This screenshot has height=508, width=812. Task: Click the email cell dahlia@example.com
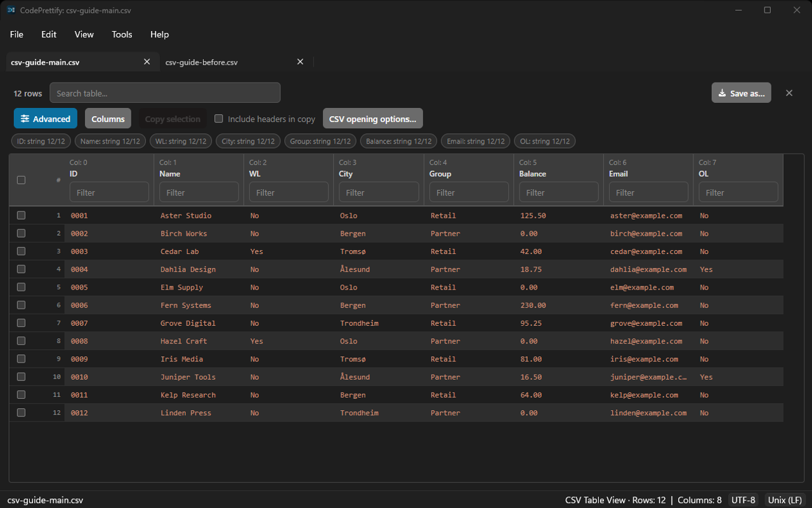[648, 269]
